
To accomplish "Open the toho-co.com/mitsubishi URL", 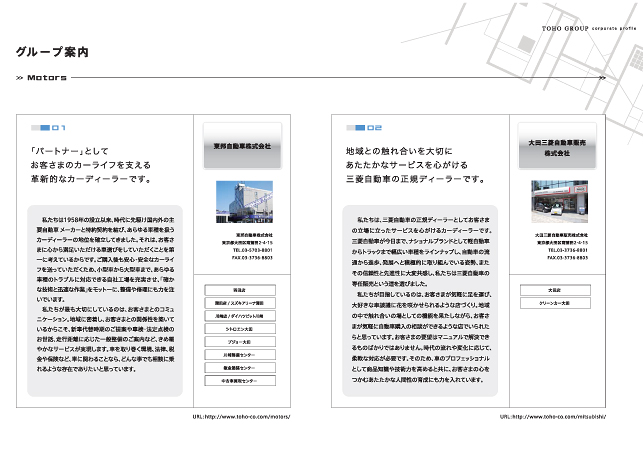I will [553, 417].
